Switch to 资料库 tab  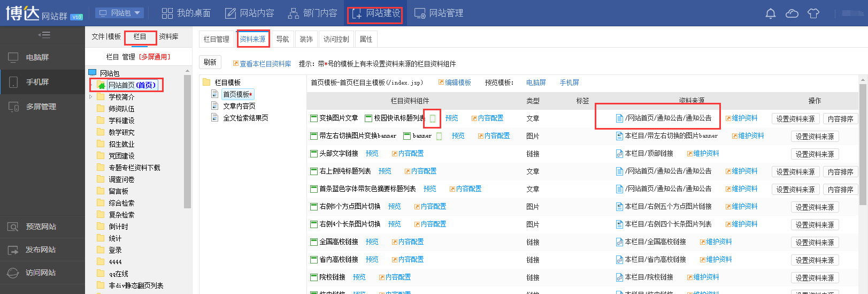[168, 36]
